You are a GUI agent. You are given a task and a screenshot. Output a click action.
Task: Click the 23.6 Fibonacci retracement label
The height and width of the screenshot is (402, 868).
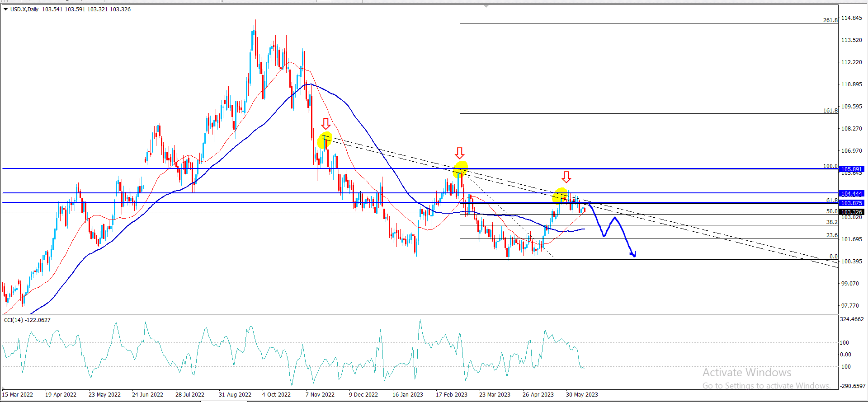[x=832, y=235]
